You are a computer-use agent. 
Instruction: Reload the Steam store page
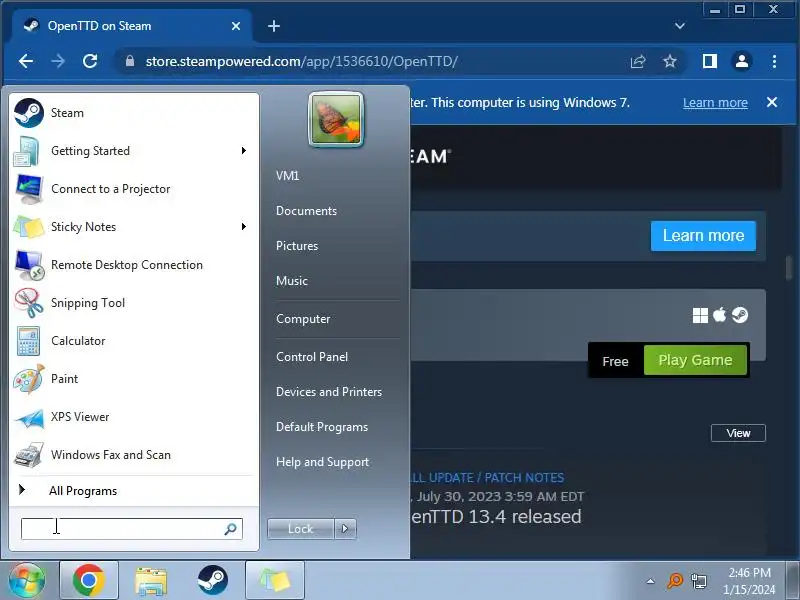pos(90,61)
